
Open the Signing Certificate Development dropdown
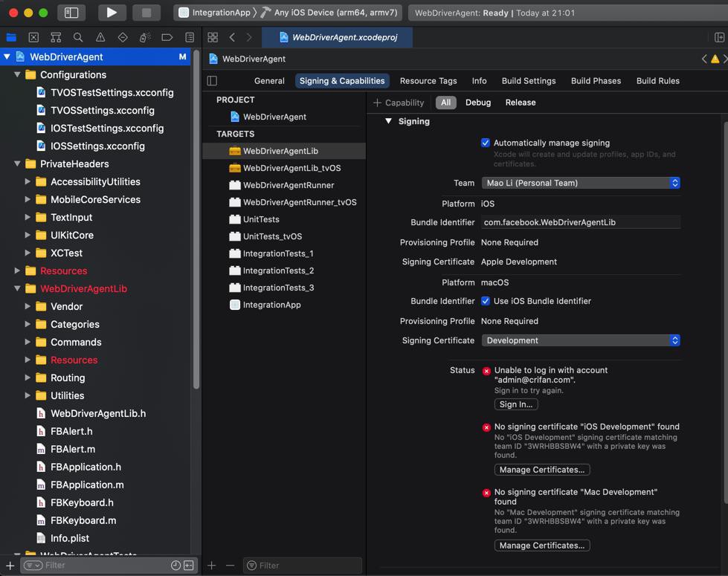click(581, 340)
